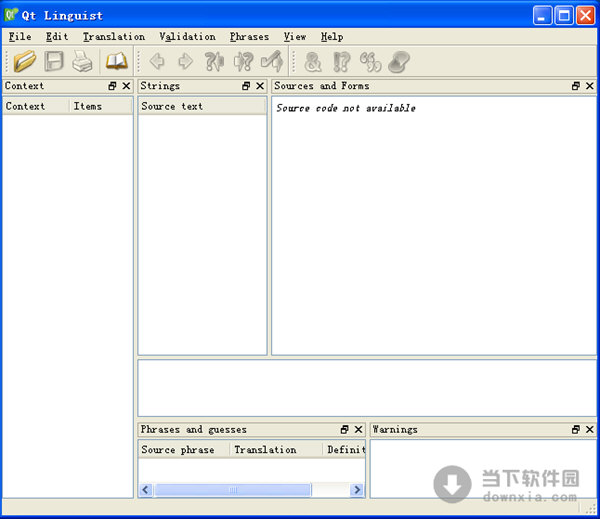Click the horizontal scrollbar thumb in phrases
This screenshot has width=600, height=519.
[x=233, y=490]
